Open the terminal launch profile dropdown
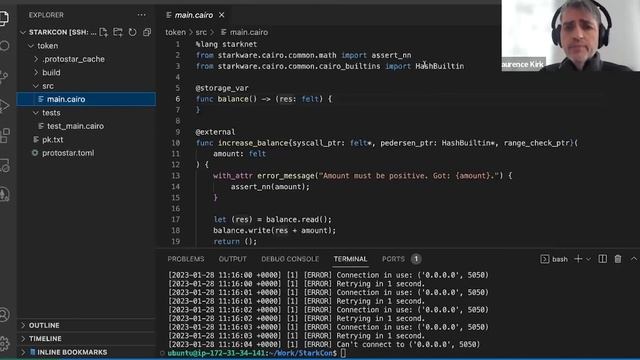 (588, 259)
